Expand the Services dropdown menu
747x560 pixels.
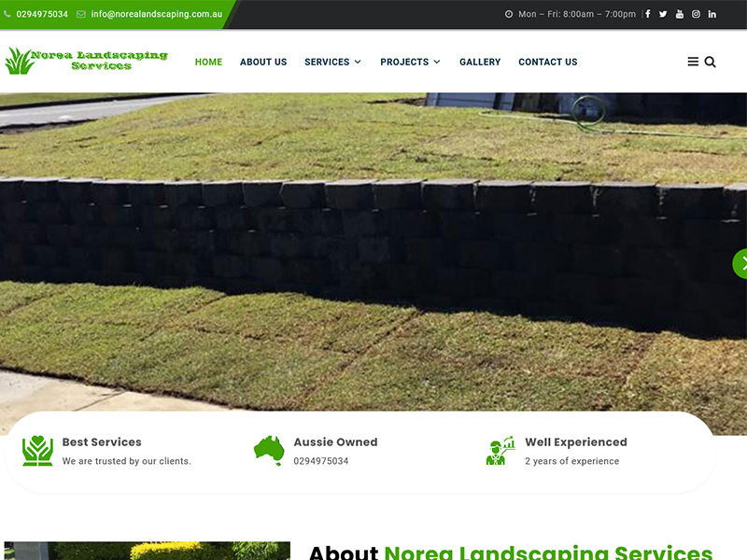(x=332, y=62)
